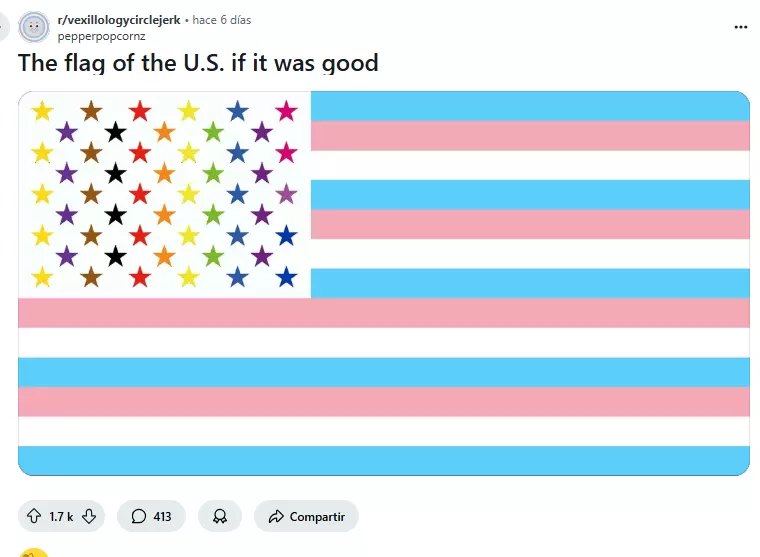Click the Compartir button label
Screen dimensions: 760x557
(x=317, y=516)
